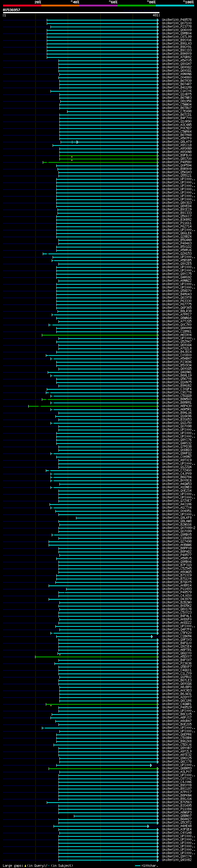Select the UniRef100_P48580 label
The height and width of the screenshot is (868, 197).
(x=177, y=162)
